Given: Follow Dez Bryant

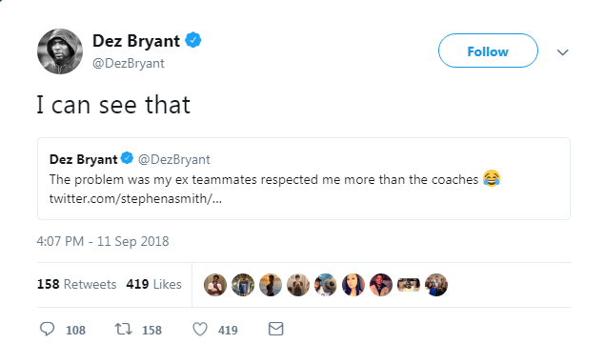Looking at the screenshot, I should [488, 51].
